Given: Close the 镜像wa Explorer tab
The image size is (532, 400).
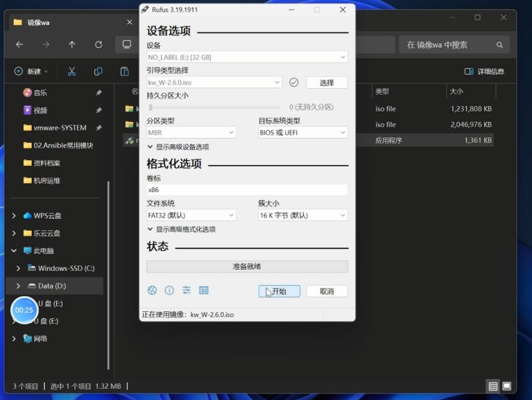Looking at the screenshot, I should click(x=129, y=22).
